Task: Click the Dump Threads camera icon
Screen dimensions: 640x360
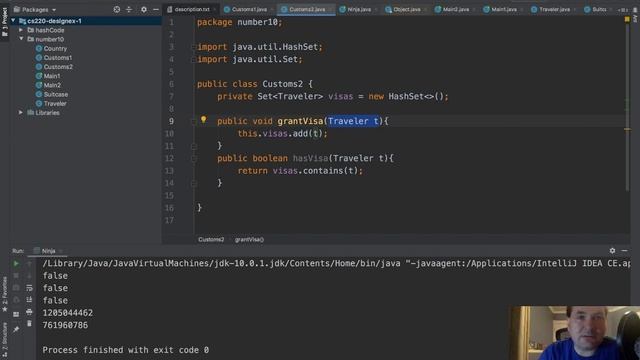Action: coord(16,288)
